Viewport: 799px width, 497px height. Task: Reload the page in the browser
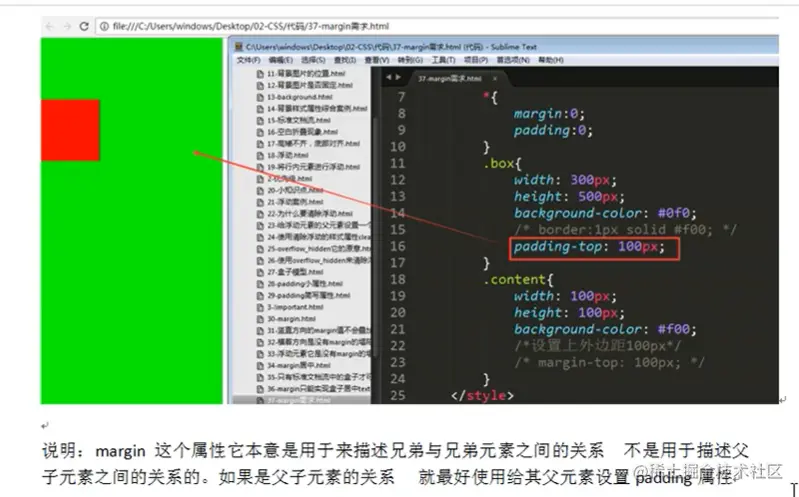84,26
